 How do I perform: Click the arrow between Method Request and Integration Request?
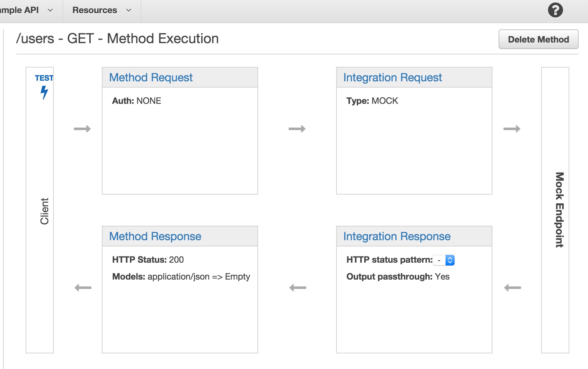coord(297,129)
